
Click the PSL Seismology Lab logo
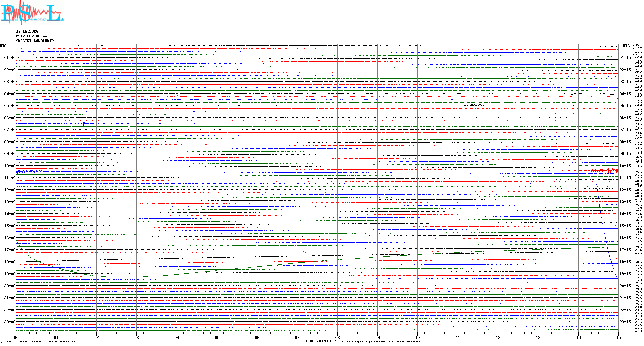pyautogui.click(x=31, y=12)
